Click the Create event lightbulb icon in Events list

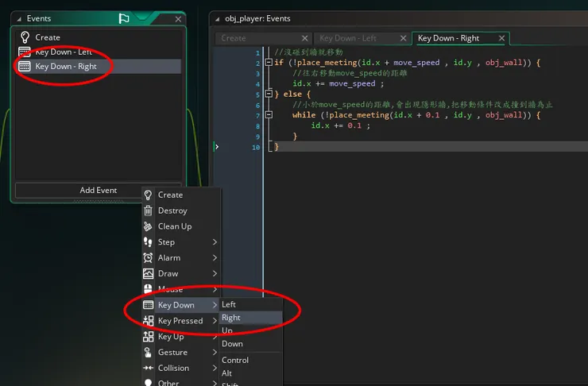[25, 37]
